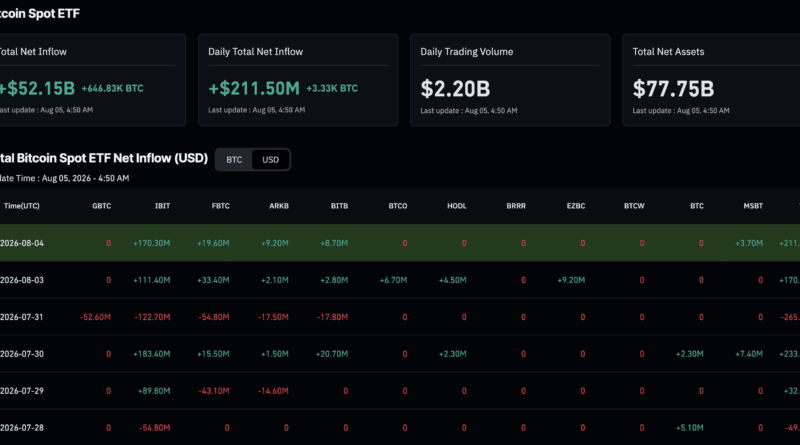Viewport: 800px width, 445px height.
Task: Click the GBTC column header
Action: [102, 206]
